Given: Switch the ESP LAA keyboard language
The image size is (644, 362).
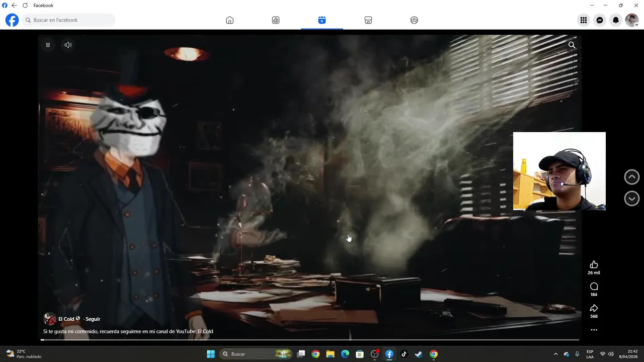Looking at the screenshot, I should (x=590, y=354).
